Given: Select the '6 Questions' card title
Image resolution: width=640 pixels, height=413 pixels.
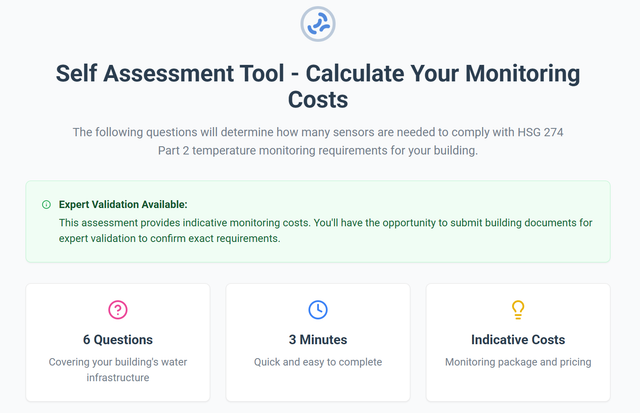Looking at the screenshot, I should (118, 340).
